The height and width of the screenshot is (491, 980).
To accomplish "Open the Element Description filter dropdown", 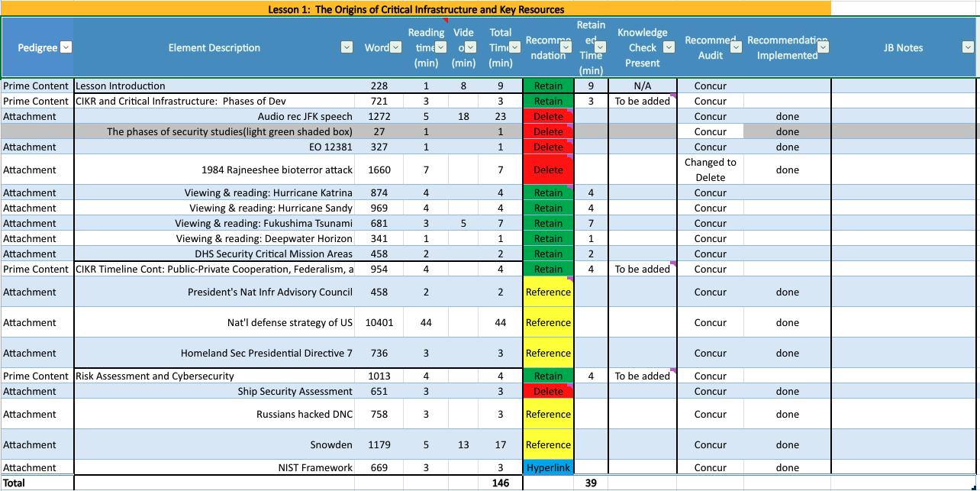I will pyautogui.click(x=347, y=47).
